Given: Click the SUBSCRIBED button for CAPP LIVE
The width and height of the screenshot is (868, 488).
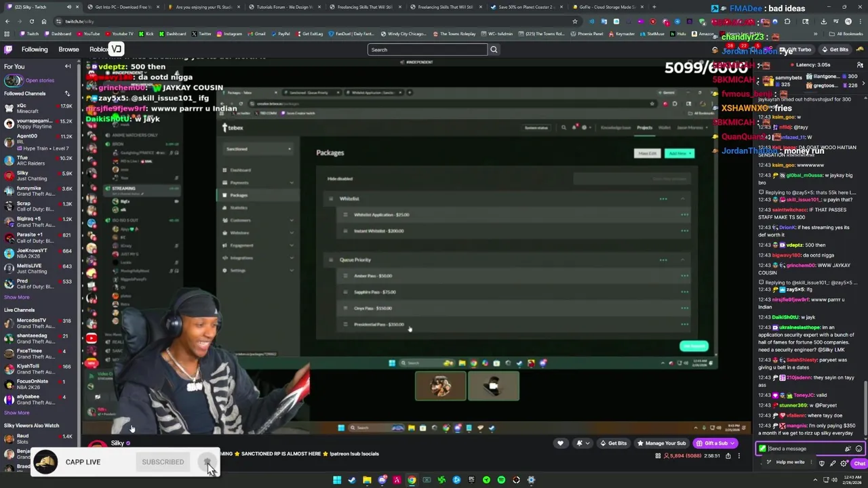Looking at the screenshot, I should (x=163, y=462).
